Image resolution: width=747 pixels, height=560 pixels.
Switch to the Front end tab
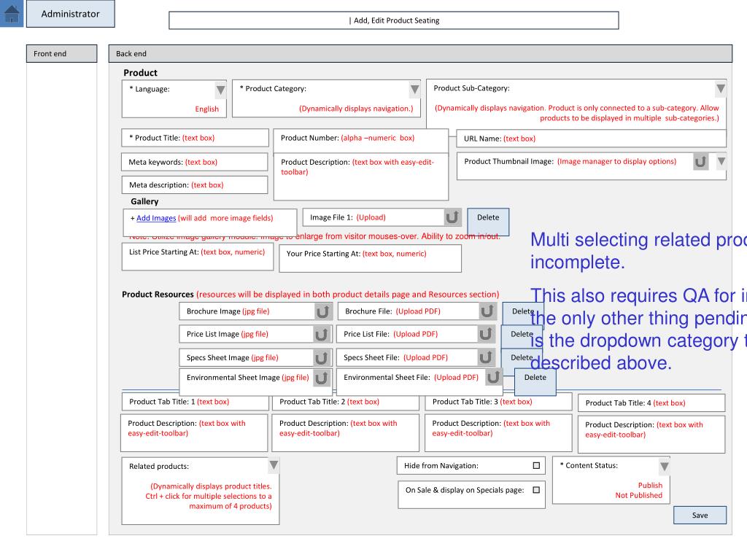click(61, 54)
